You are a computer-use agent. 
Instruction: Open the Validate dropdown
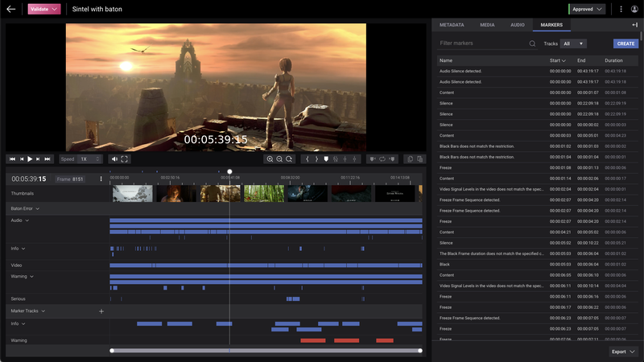[44, 9]
